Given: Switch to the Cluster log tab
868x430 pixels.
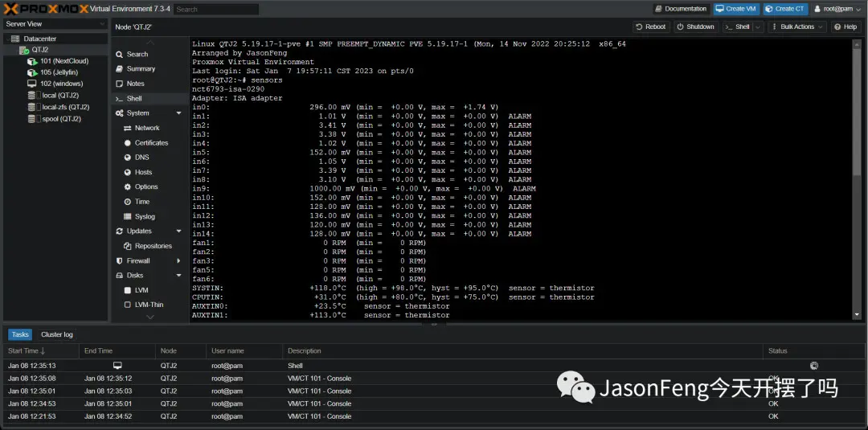Looking at the screenshot, I should coord(56,334).
